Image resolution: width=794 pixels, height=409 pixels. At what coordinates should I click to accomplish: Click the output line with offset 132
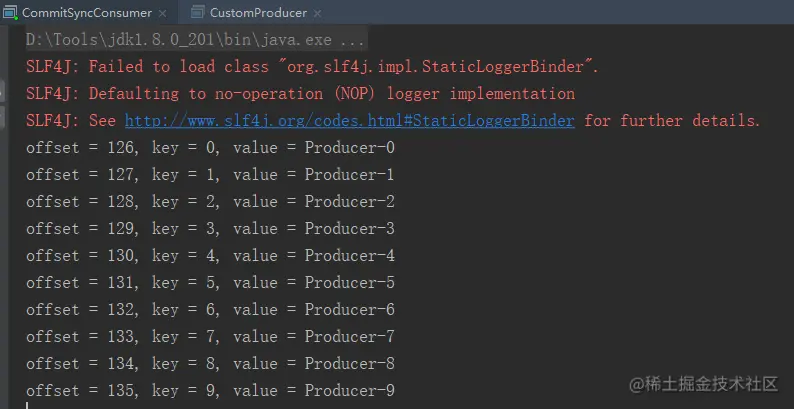[x=210, y=310]
